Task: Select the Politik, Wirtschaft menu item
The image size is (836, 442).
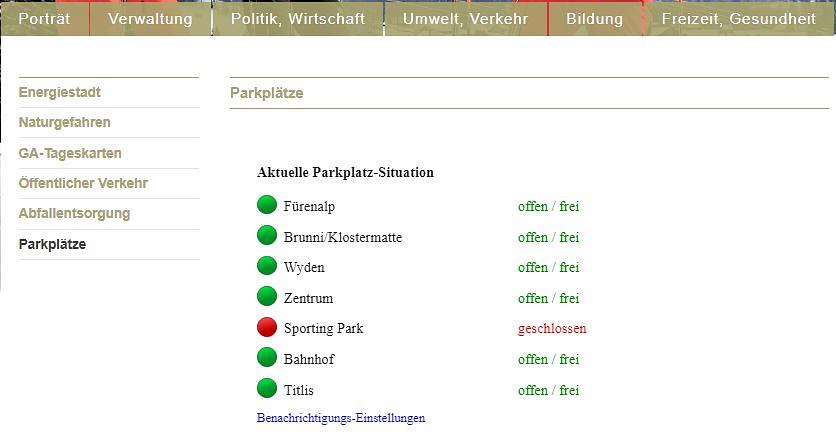Action: pyautogui.click(x=297, y=19)
